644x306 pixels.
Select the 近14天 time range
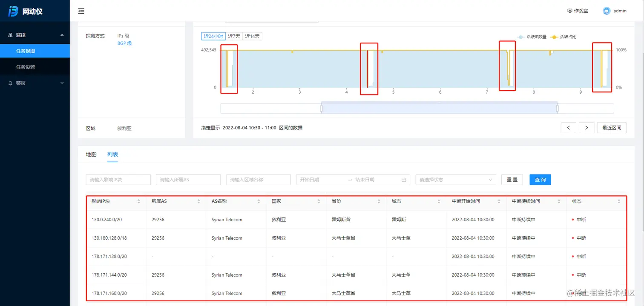pyautogui.click(x=252, y=36)
